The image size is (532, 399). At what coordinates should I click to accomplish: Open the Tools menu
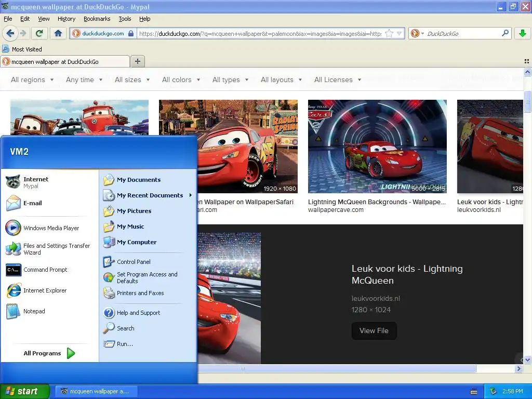[x=125, y=19]
